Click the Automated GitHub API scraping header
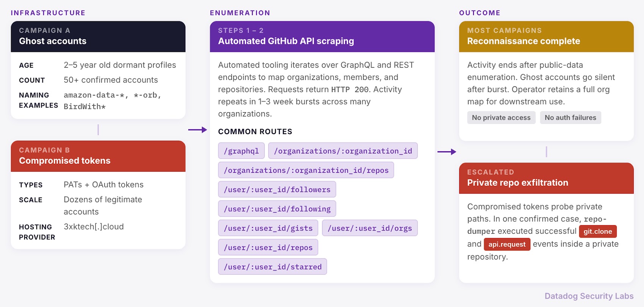 [322, 36]
